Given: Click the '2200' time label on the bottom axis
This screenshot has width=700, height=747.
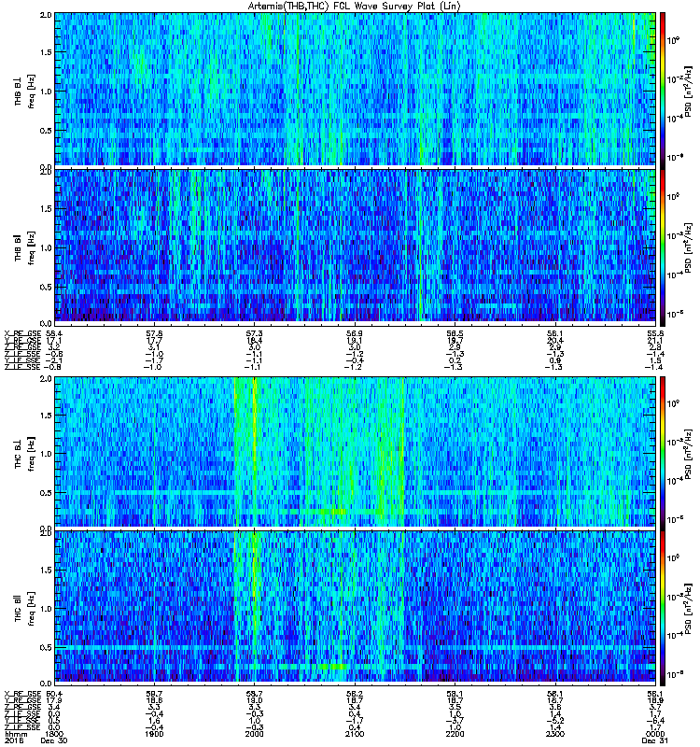Looking at the screenshot, I should 455,734.
